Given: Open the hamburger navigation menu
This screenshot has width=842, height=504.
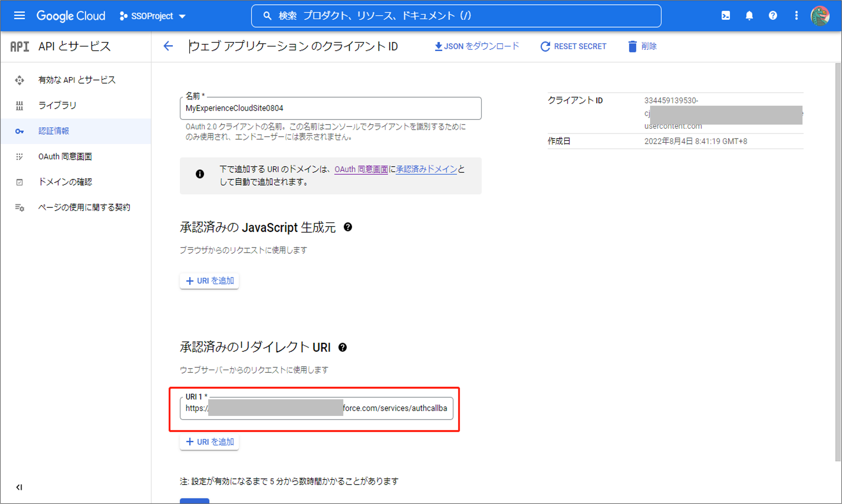Looking at the screenshot, I should 19,16.
